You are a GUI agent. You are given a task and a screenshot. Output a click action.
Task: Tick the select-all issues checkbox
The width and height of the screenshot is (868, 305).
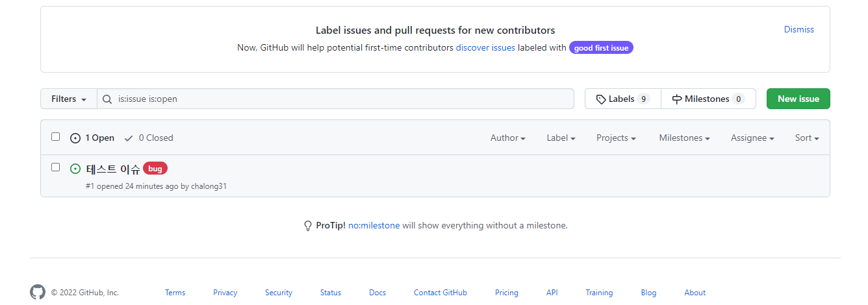click(56, 137)
